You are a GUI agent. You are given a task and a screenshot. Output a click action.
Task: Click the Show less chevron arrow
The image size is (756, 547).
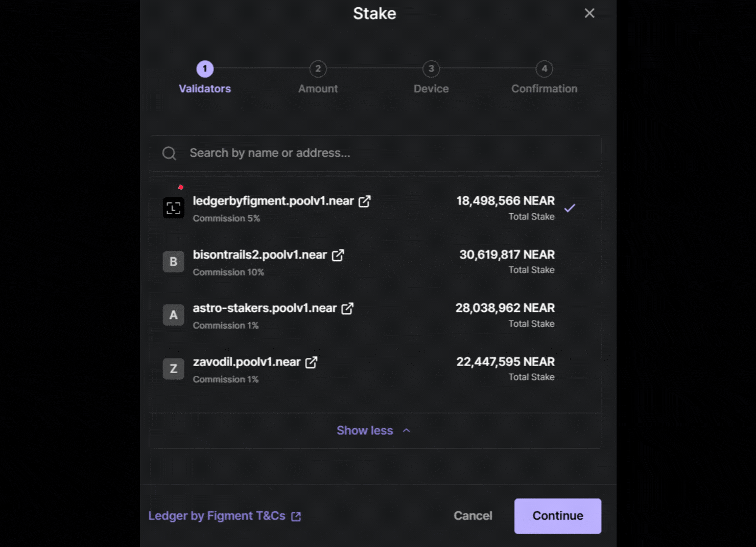click(406, 430)
